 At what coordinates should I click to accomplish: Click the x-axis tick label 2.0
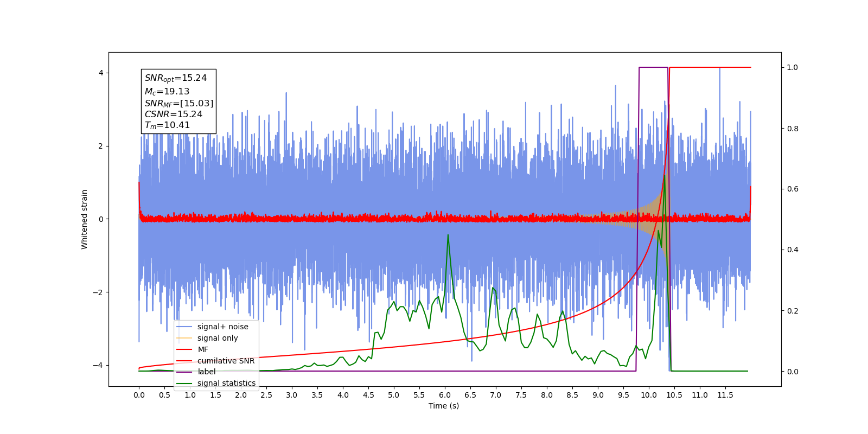pyautogui.click(x=241, y=395)
